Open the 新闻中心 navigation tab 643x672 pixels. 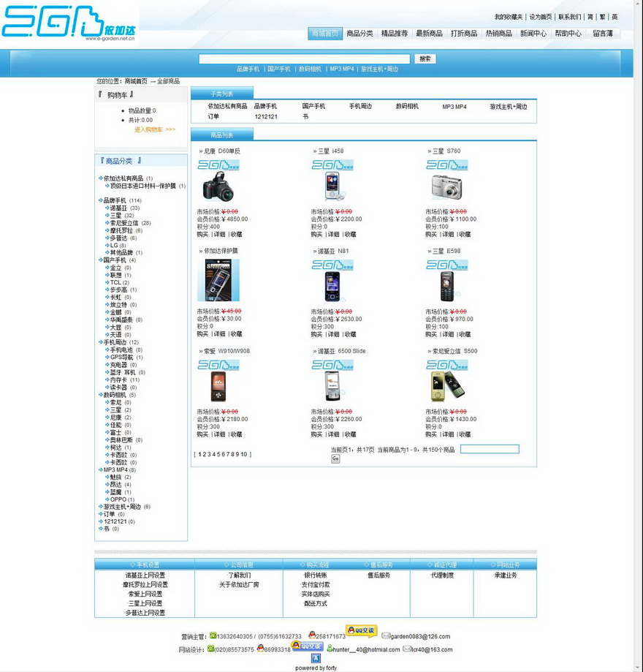pos(533,34)
